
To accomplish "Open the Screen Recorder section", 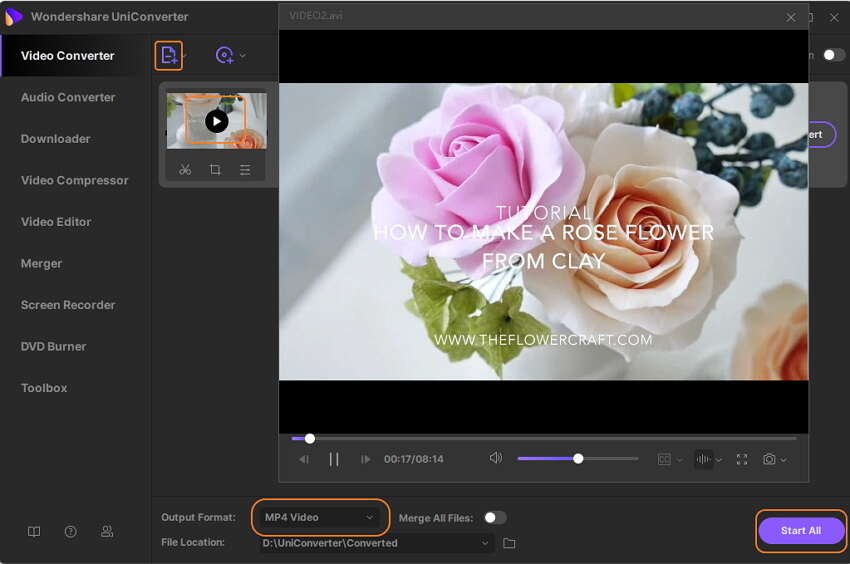I will coord(68,305).
